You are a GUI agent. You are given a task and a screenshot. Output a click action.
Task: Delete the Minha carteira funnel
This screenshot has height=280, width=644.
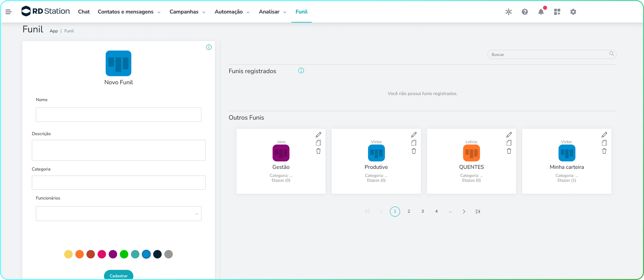point(604,151)
